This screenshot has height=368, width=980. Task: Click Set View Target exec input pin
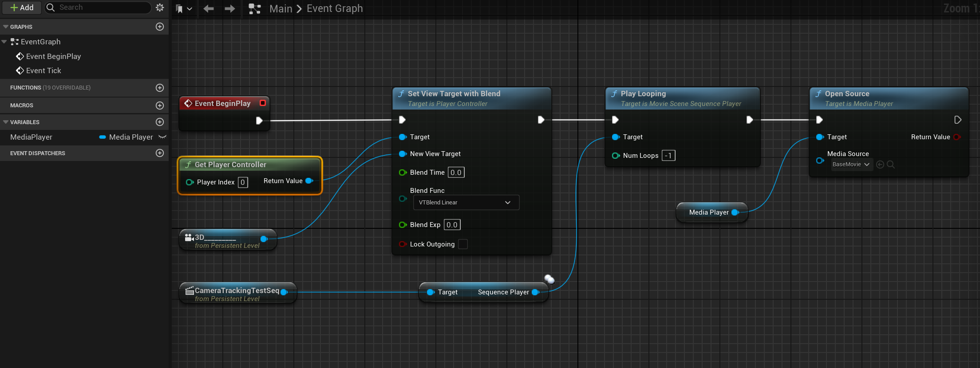point(402,120)
